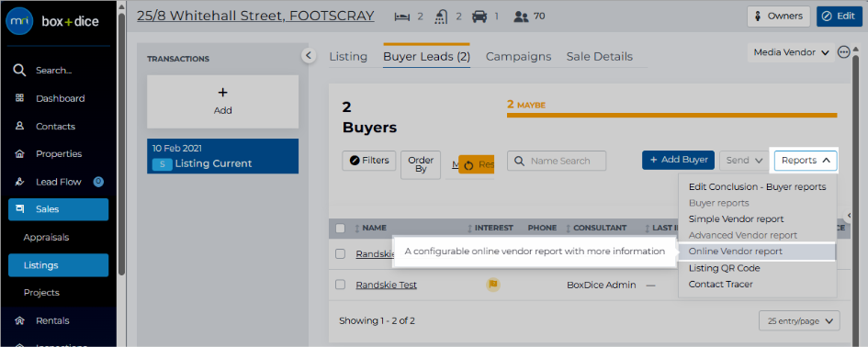The height and width of the screenshot is (347, 868).
Task: Click the Order By button
Action: pyautogui.click(x=421, y=165)
